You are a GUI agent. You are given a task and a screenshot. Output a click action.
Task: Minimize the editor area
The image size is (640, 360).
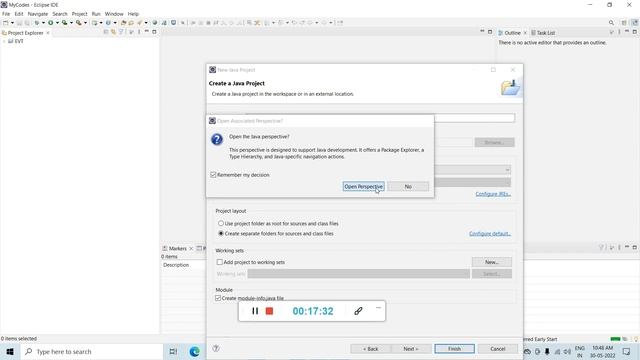[x=482, y=31]
